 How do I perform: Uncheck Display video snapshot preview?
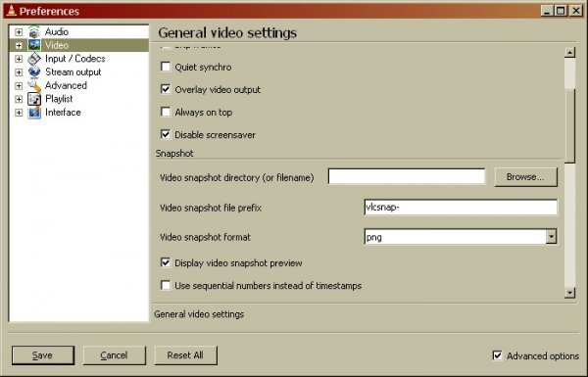166,262
